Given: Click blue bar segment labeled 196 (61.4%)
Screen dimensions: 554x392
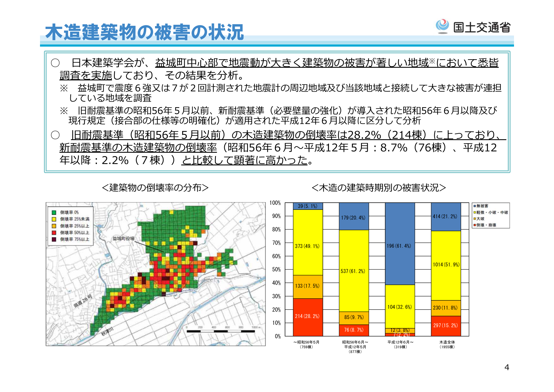Looking at the screenshot, I should [400, 244].
